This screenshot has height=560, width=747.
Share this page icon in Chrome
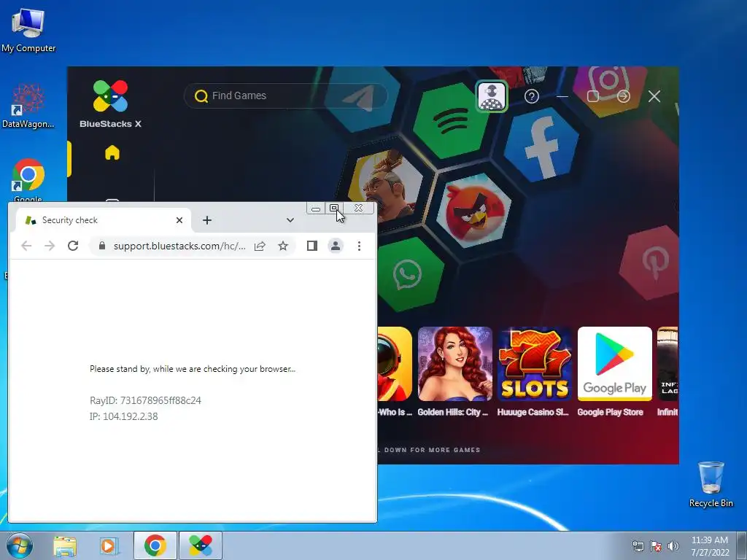click(260, 246)
